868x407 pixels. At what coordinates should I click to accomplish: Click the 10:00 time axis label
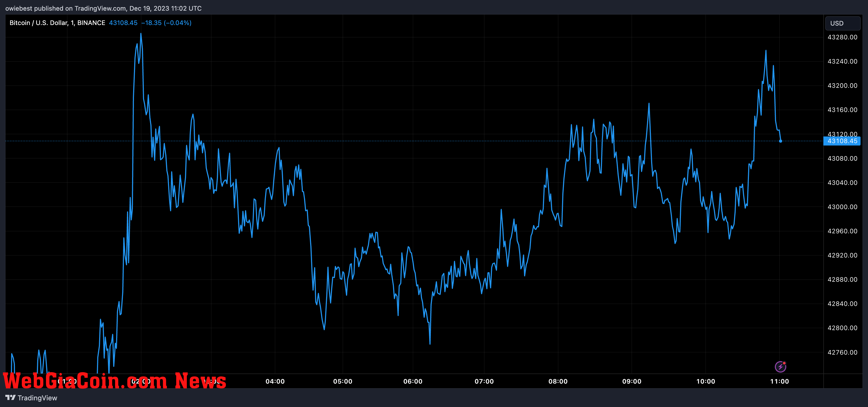[x=706, y=381]
